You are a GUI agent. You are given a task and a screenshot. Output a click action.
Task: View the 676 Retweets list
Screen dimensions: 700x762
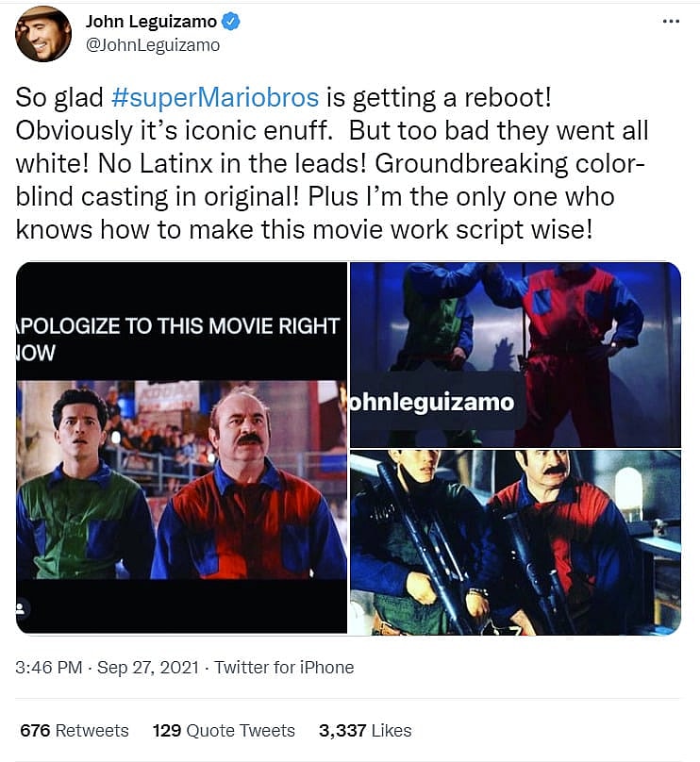pyautogui.click(x=75, y=731)
